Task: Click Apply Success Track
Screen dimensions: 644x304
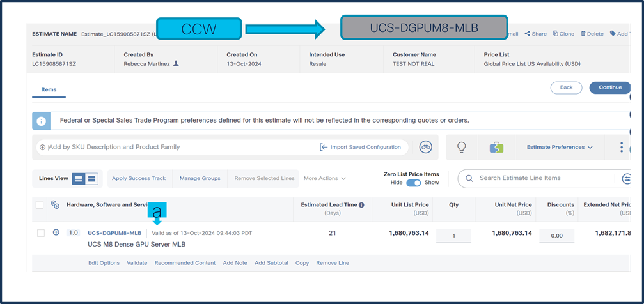Action: (x=139, y=178)
